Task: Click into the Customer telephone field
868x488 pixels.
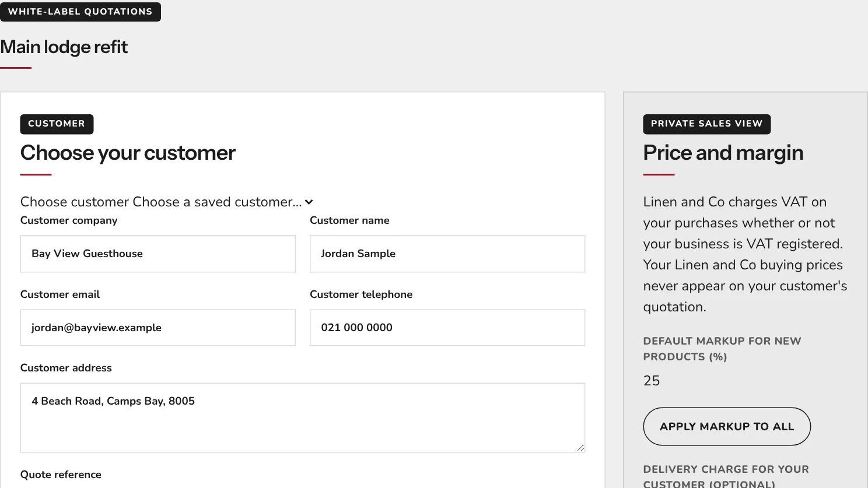Action: tap(447, 328)
